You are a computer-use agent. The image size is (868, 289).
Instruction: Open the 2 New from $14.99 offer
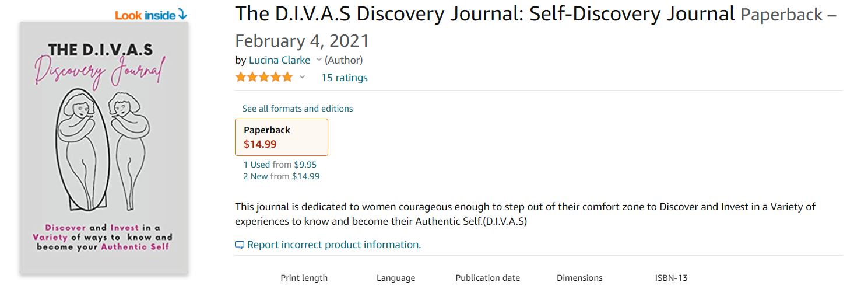[x=281, y=176]
